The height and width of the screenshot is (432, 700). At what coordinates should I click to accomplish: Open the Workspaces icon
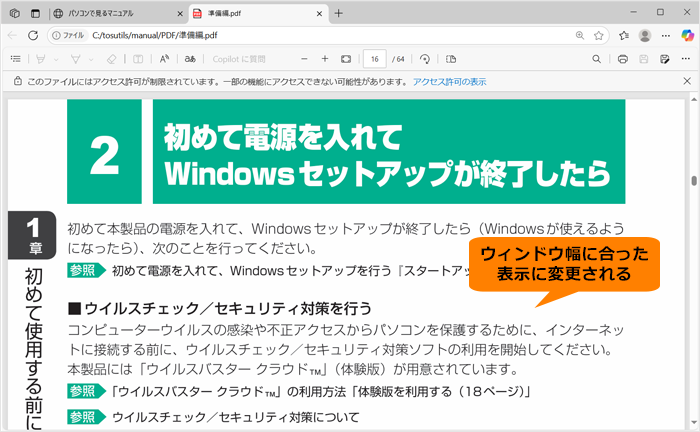(x=15, y=13)
